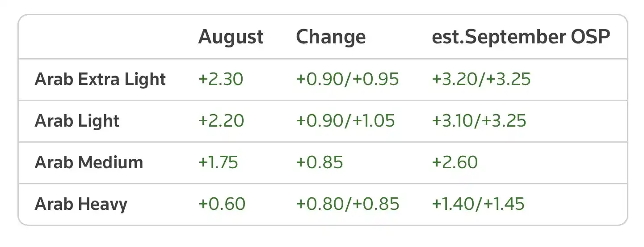The height and width of the screenshot is (247, 644).
Task: Click Arab Medium's +0.85 change value
Action: coord(320,162)
